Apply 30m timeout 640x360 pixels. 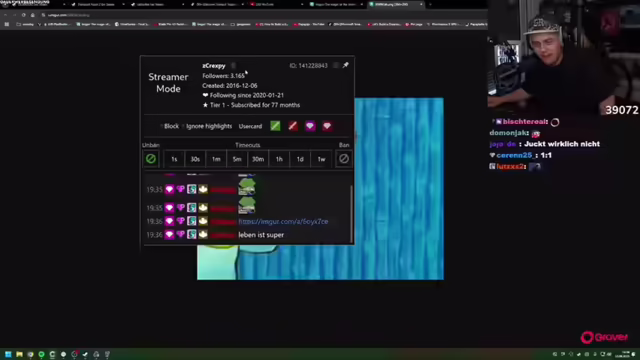coord(258,159)
